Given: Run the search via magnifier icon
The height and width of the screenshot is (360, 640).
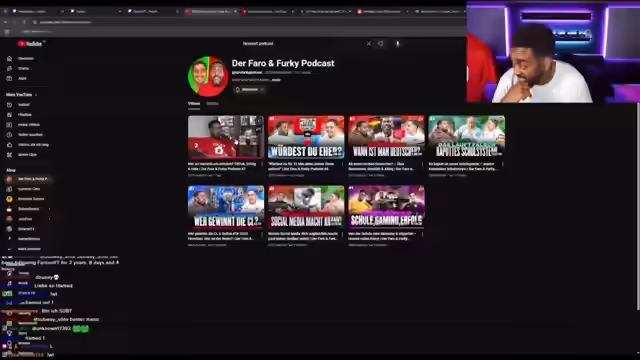Looking at the screenshot, I should click(381, 43).
